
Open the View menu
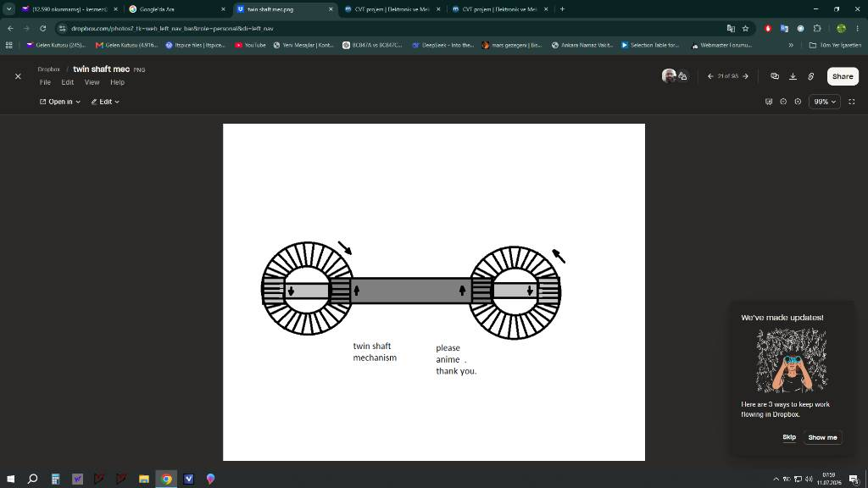coord(92,82)
